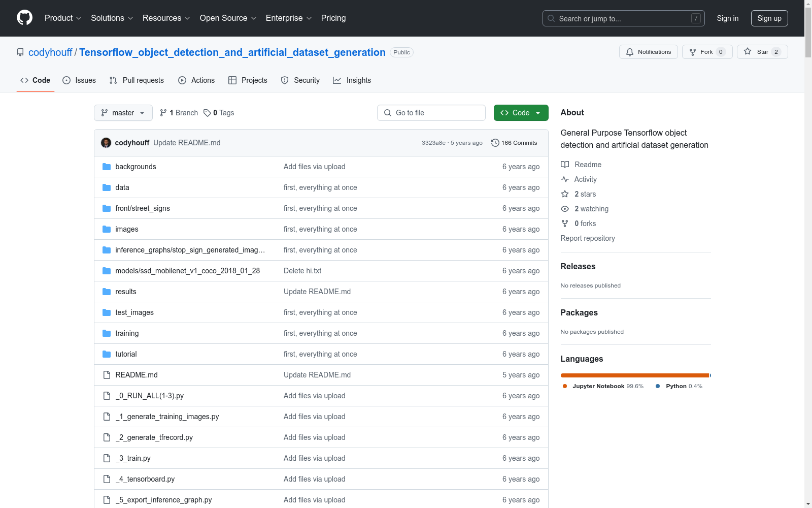Expand the Enterprise menu
The width and height of the screenshot is (812, 508).
coord(289,18)
